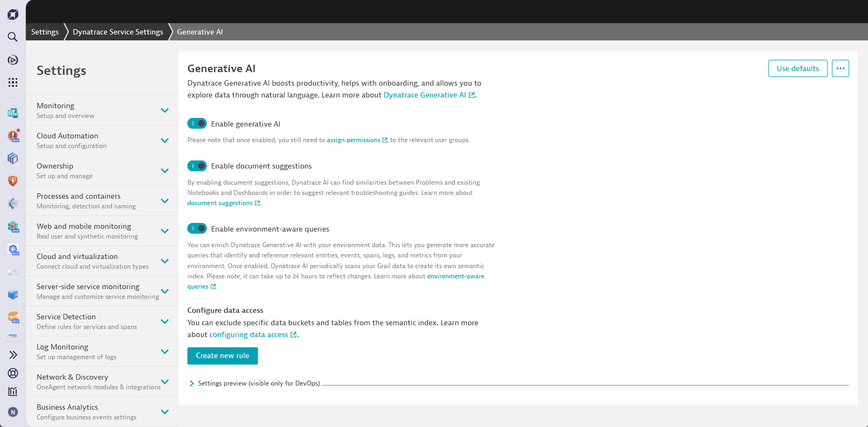Select Cloud Automation Setup and configuration item
The image size is (868, 427).
click(102, 141)
